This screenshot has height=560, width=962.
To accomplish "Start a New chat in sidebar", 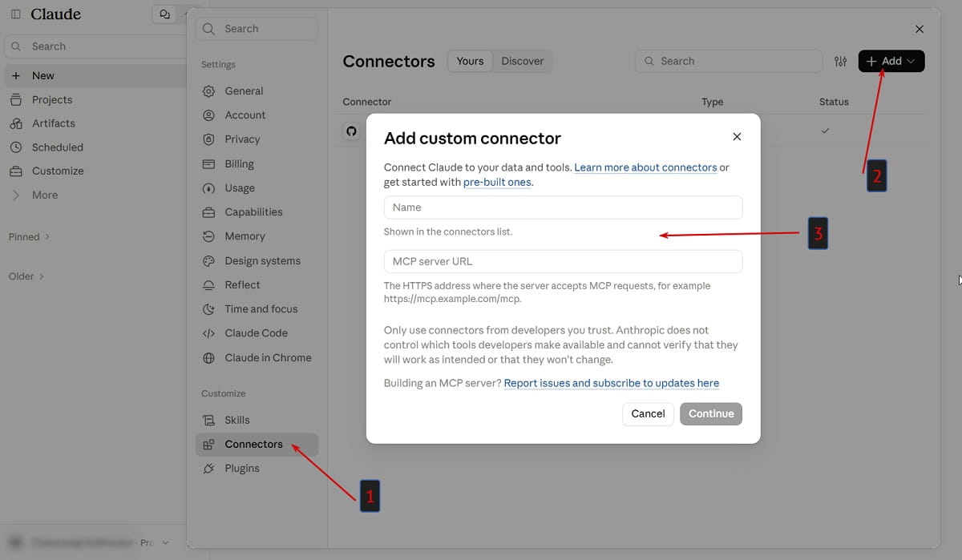I will coord(95,75).
